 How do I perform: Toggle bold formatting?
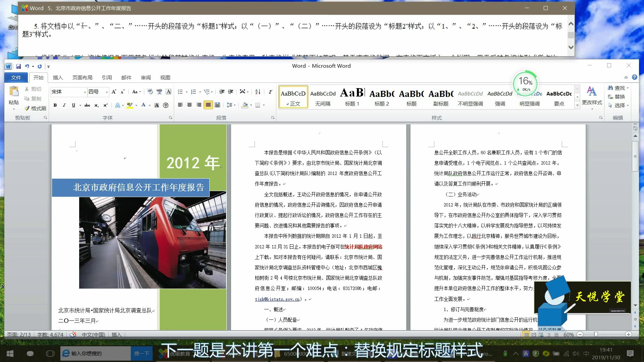[55, 105]
